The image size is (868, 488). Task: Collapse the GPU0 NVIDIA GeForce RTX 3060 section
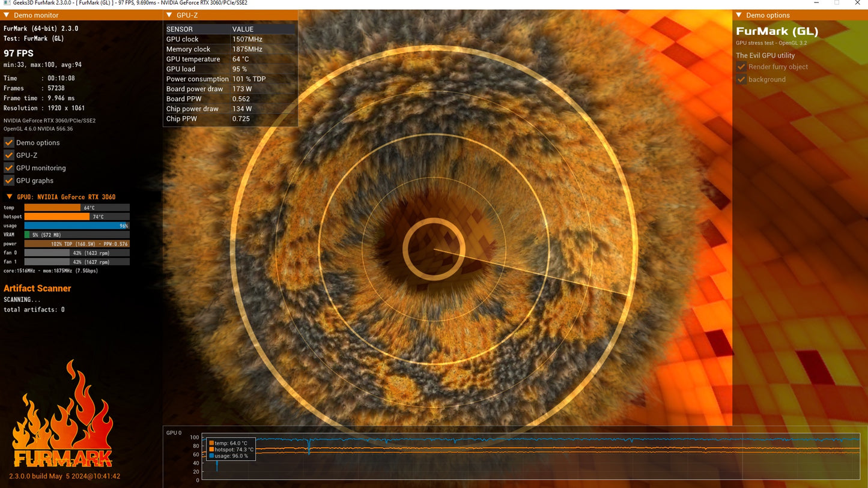[10, 197]
